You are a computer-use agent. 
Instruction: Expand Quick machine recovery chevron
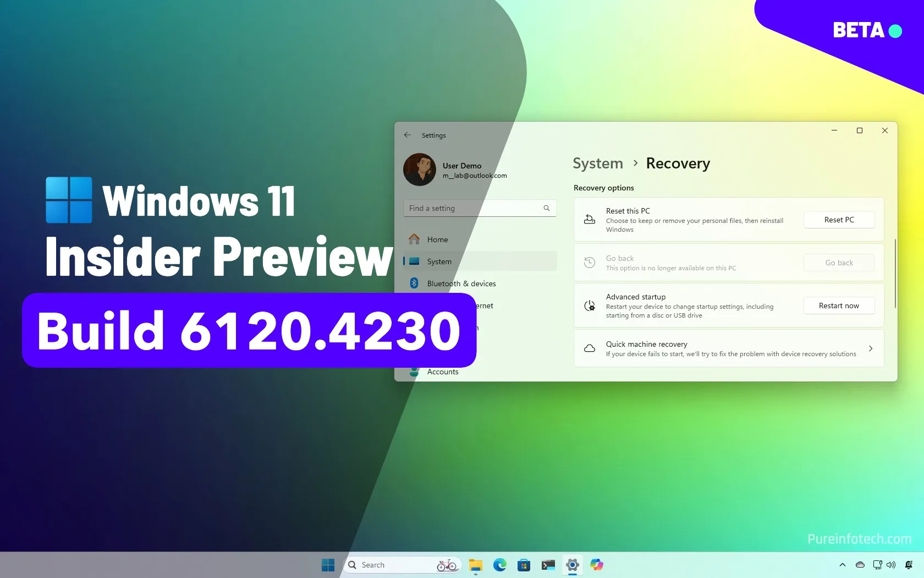point(871,348)
